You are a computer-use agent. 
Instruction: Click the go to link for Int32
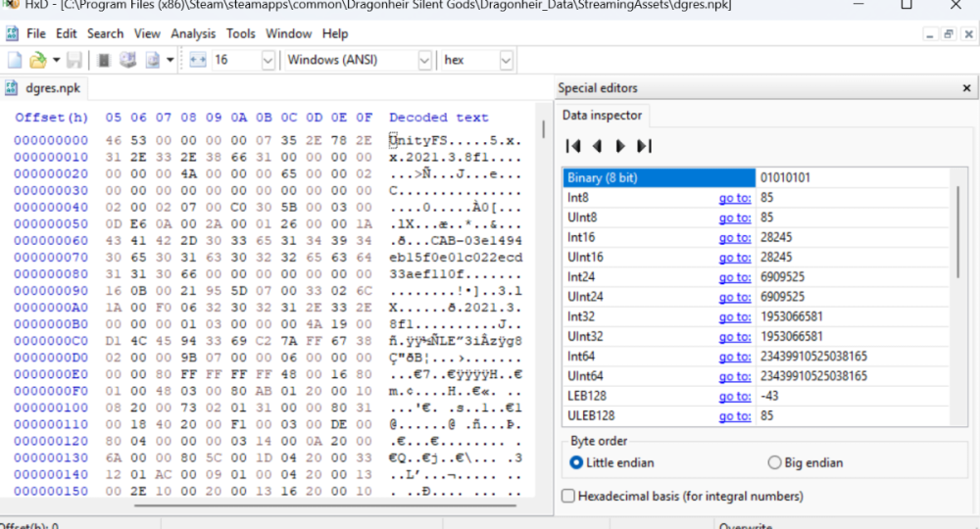pyautogui.click(x=734, y=317)
